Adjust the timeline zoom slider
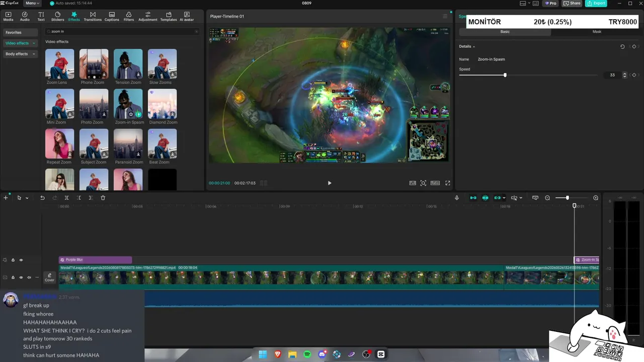 [x=567, y=198]
